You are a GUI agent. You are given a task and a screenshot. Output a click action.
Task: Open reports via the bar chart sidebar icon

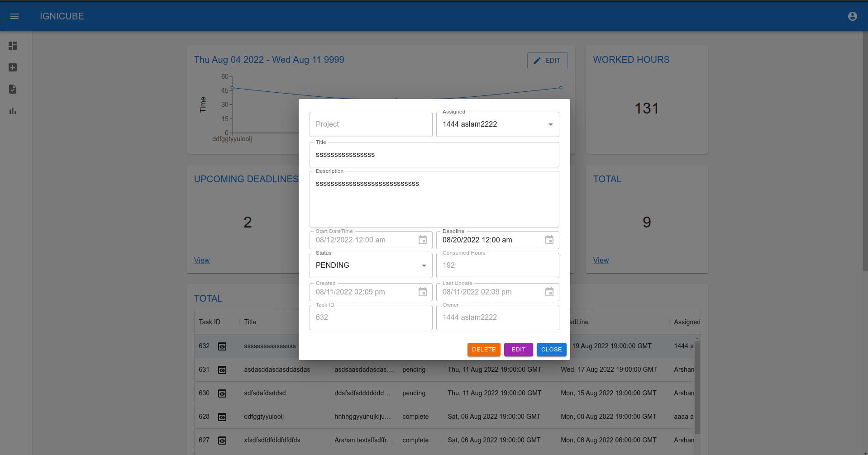[x=12, y=111]
